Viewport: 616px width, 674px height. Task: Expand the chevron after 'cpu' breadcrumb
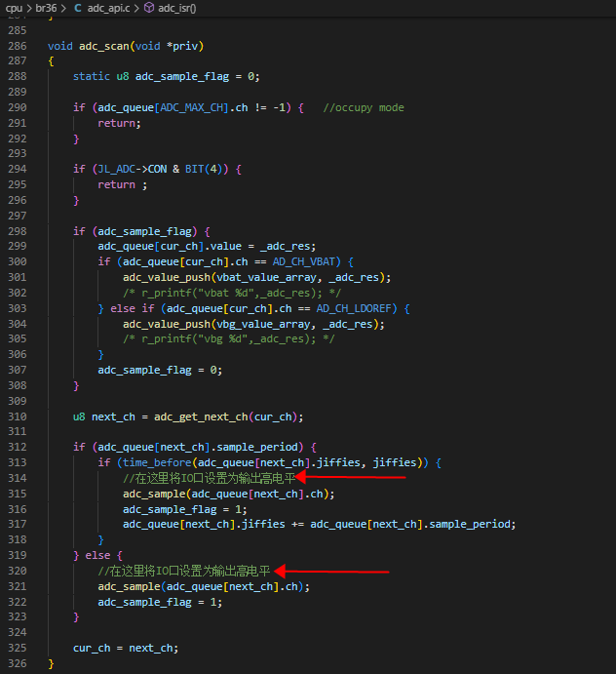point(29,8)
